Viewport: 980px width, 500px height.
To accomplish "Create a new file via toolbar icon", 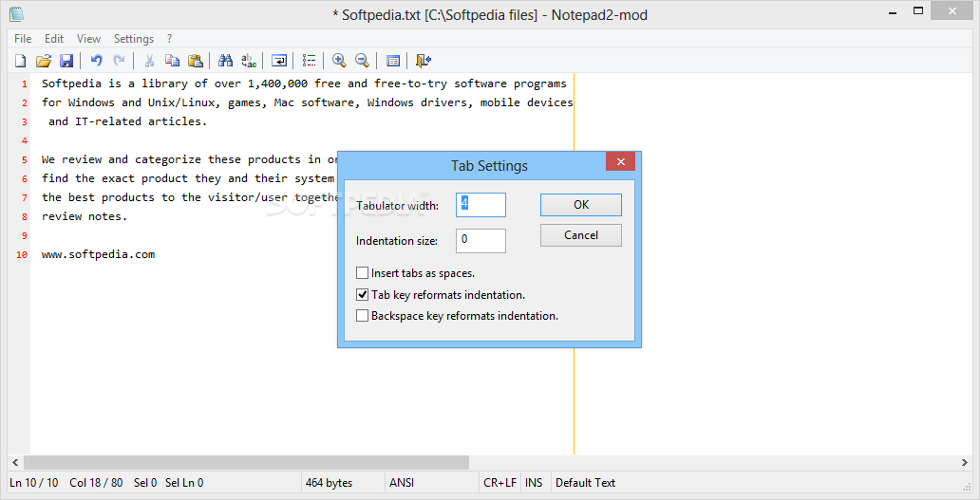I will [x=21, y=61].
